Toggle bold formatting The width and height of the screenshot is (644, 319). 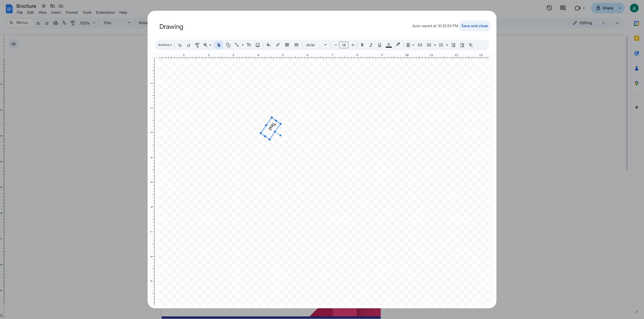(x=362, y=45)
